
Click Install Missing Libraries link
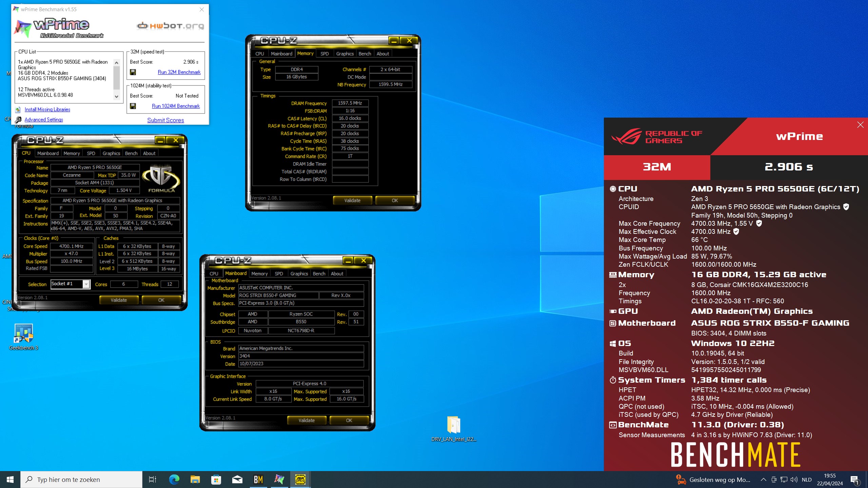47,109
